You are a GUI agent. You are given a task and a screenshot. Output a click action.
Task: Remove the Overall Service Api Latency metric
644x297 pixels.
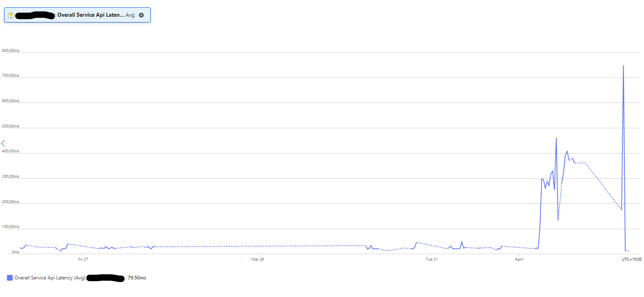click(141, 15)
